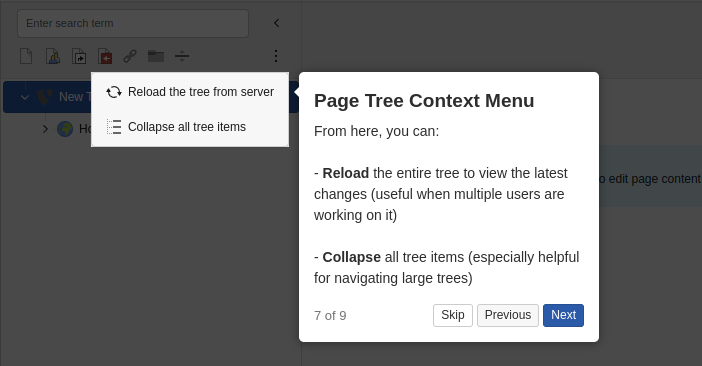Select the backend user section page icon
The width and height of the screenshot is (702, 366).
(x=53, y=56)
